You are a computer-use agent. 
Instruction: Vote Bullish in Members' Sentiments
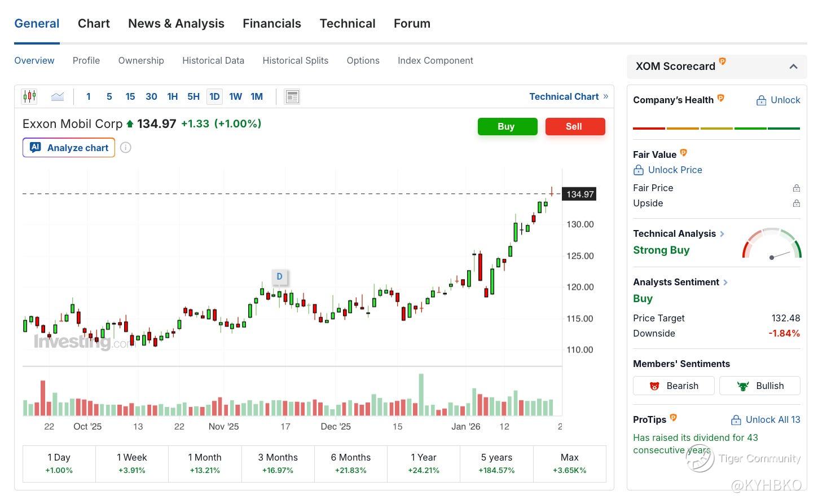pyautogui.click(x=760, y=386)
